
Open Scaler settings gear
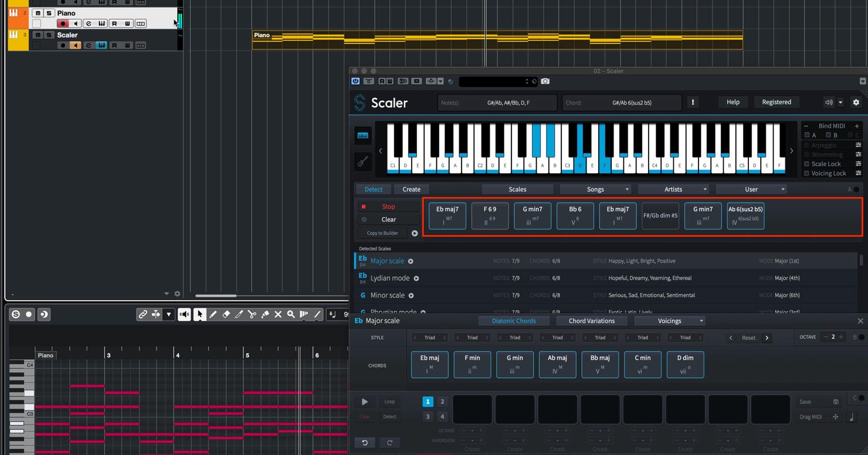tap(856, 102)
